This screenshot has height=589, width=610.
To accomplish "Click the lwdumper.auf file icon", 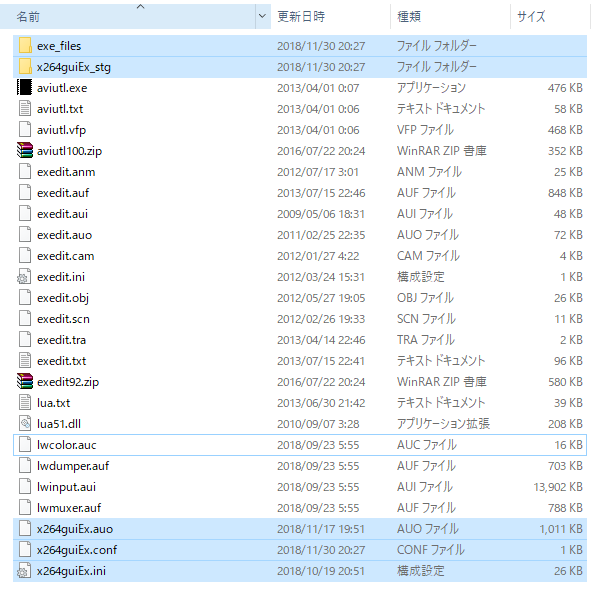I will coord(25,466).
